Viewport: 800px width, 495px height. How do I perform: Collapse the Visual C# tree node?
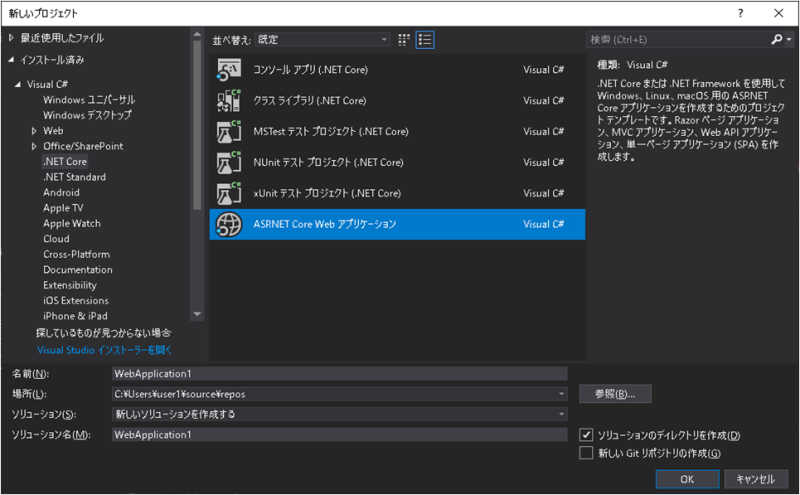pos(18,84)
